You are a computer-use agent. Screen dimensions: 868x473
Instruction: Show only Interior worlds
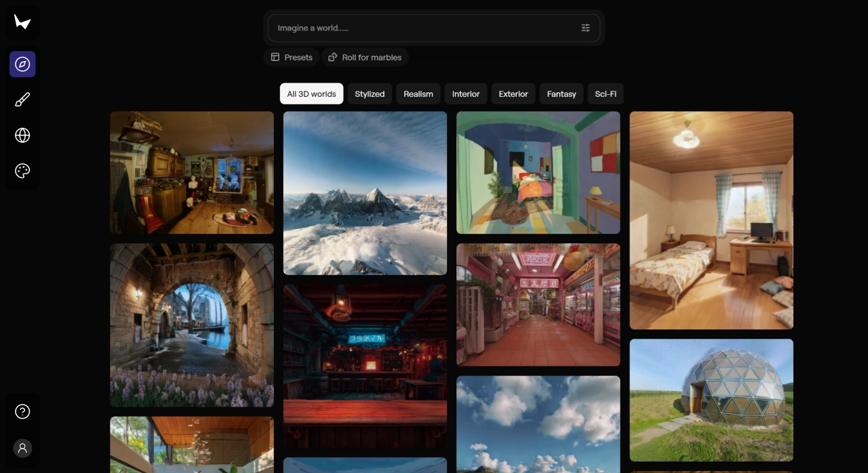pos(466,94)
